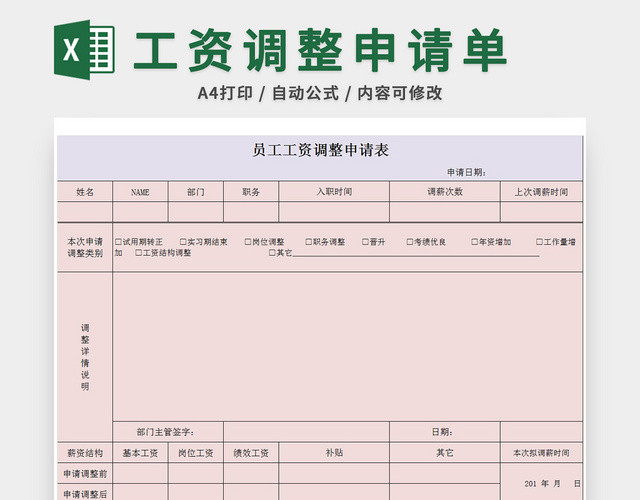
Task: Click the empty cell under 姓名
Action: (x=85, y=212)
